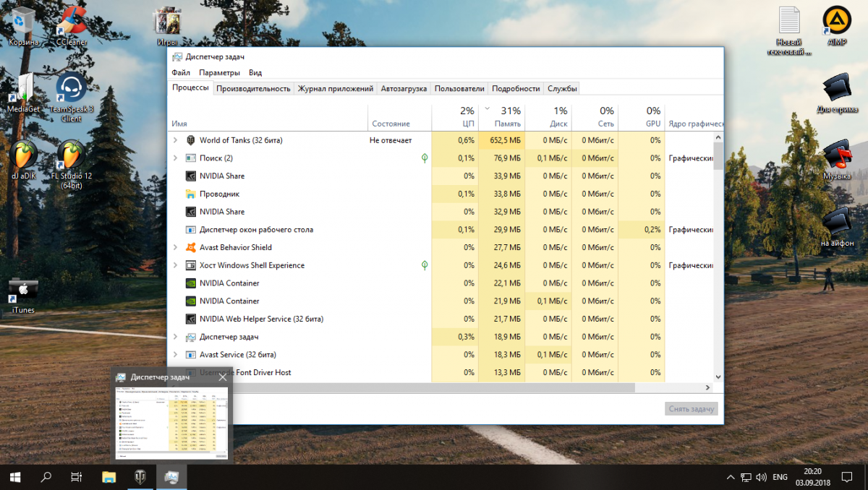The width and height of the screenshot is (868, 490).
Task: Open taskbar search magnifier
Action: coord(46,477)
